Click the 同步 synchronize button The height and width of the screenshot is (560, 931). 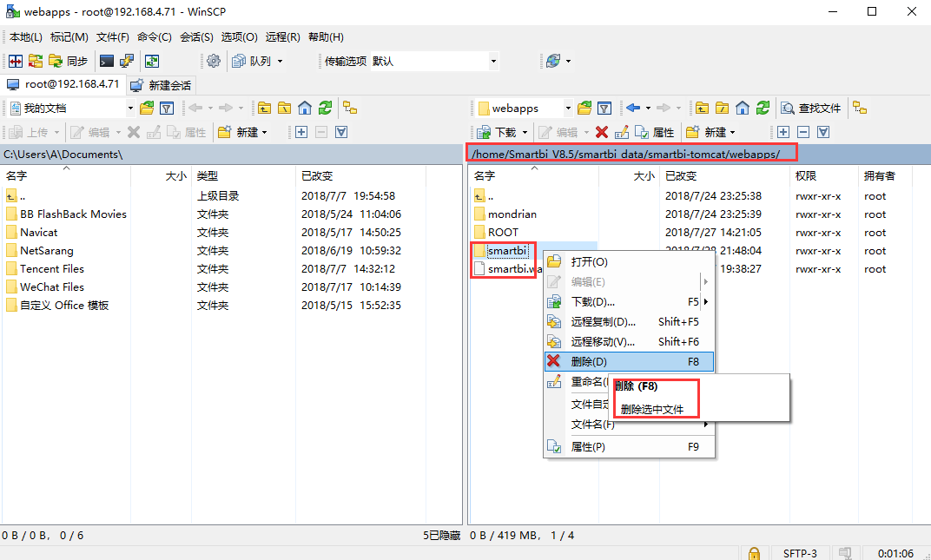tap(69, 61)
